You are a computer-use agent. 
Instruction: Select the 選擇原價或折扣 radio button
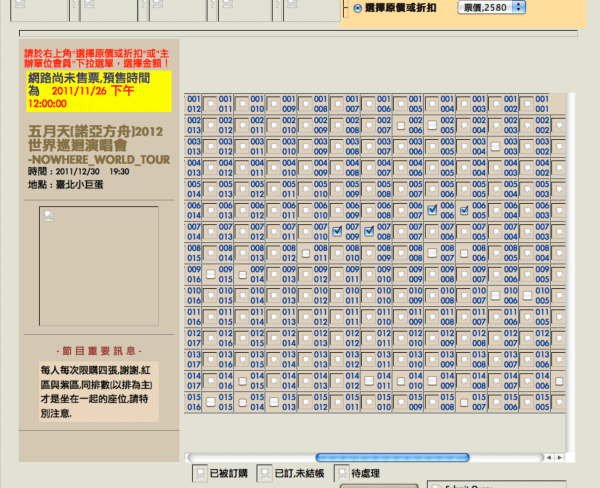pos(358,8)
